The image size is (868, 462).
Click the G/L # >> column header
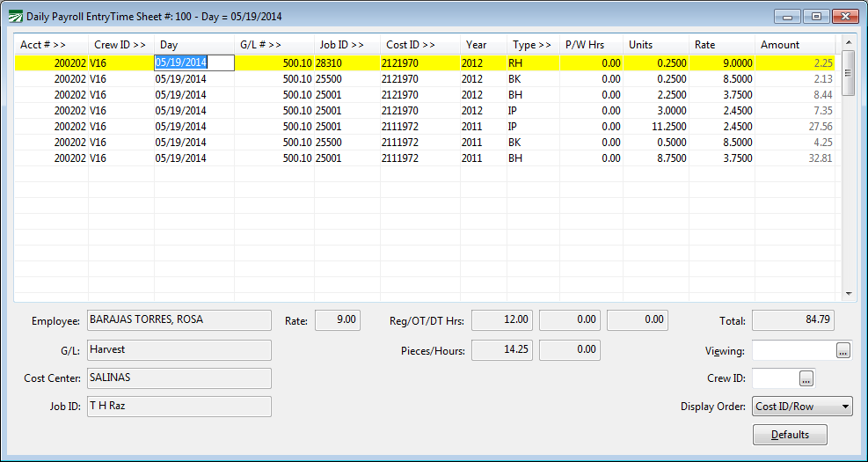click(274, 45)
